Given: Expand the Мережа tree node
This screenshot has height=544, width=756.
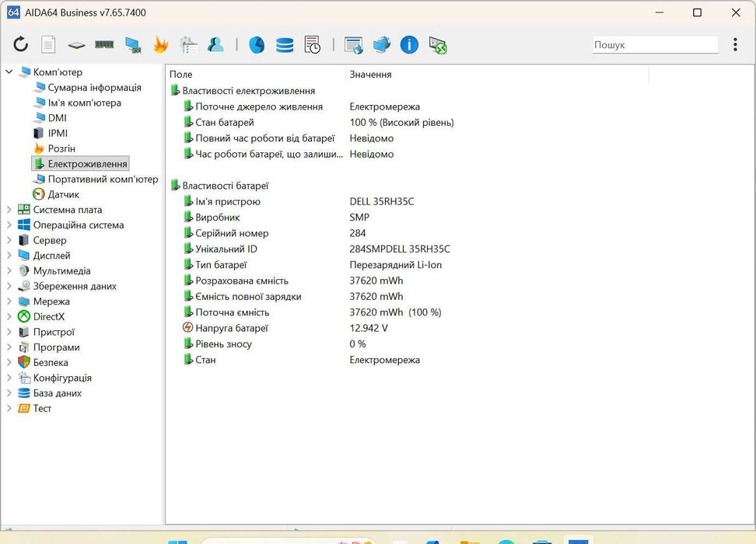Looking at the screenshot, I should pyautogui.click(x=9, y=302).
